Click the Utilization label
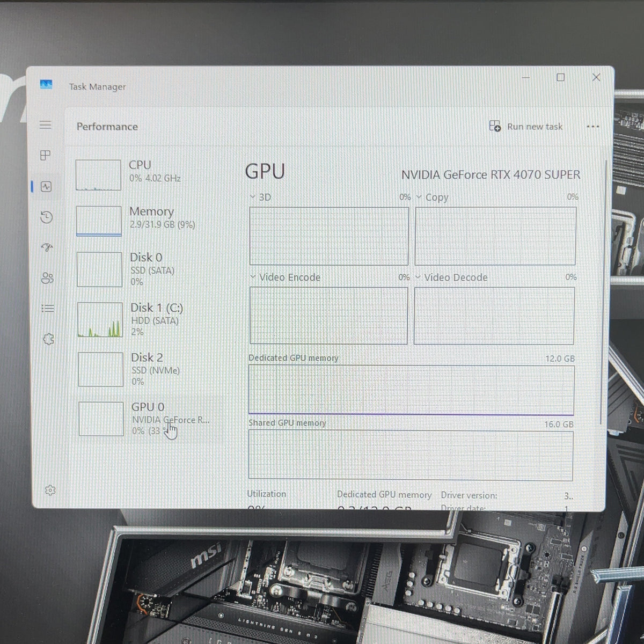Screen dimensions: 644x644 [x=267, y=494]
